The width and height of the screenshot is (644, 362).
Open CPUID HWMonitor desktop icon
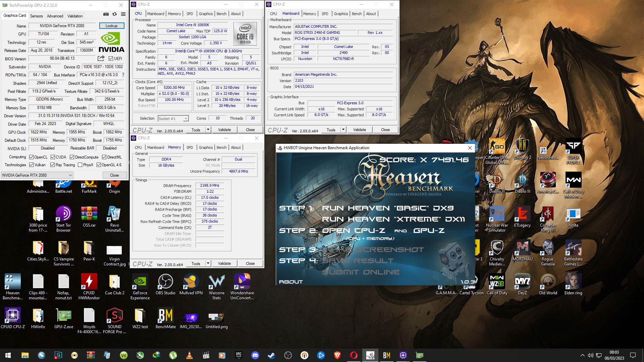(89, 287)
